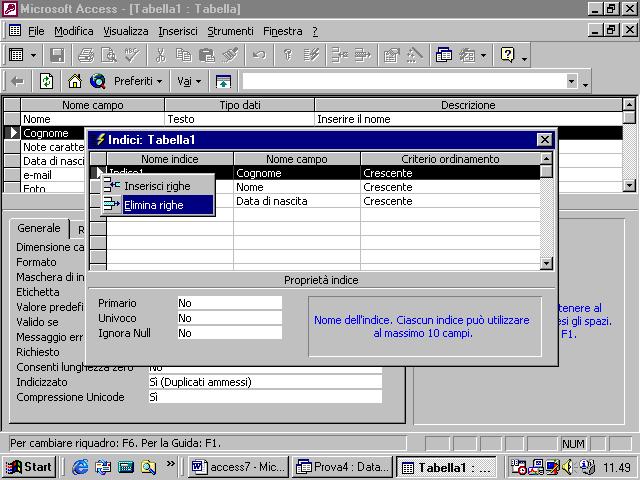Choose Elimina righe from context menu
Viewport: 640px width, 480px height.
tap(157, 205)
